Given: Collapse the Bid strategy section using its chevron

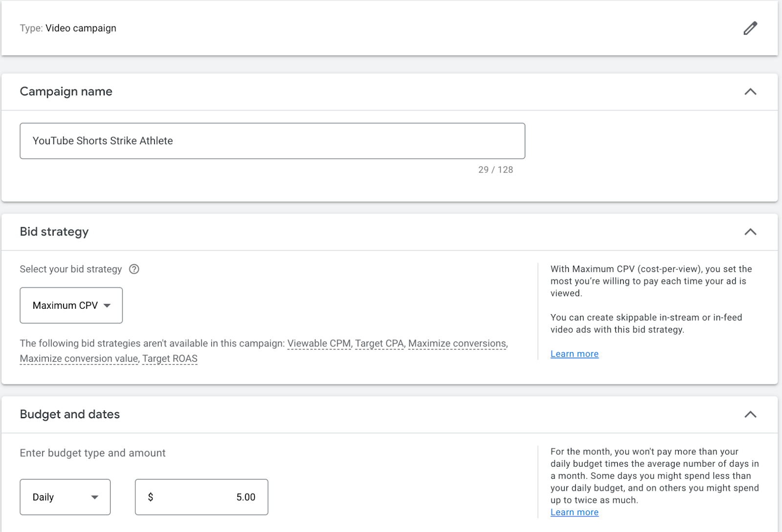Looking at the screenshot, I should pos(750,232).
